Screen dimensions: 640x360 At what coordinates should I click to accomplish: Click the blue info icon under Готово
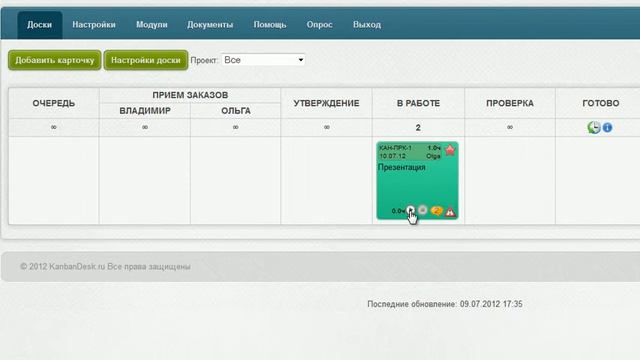click(607, 127)
